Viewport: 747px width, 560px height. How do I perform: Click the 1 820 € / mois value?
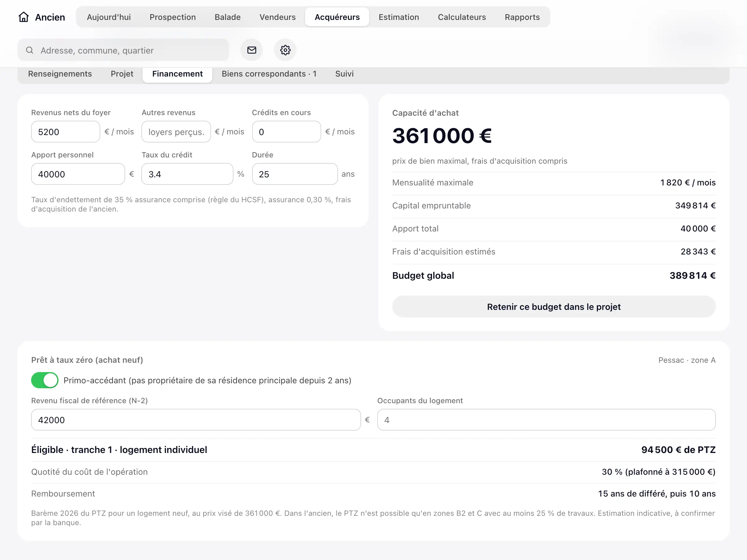click(688, 183)
